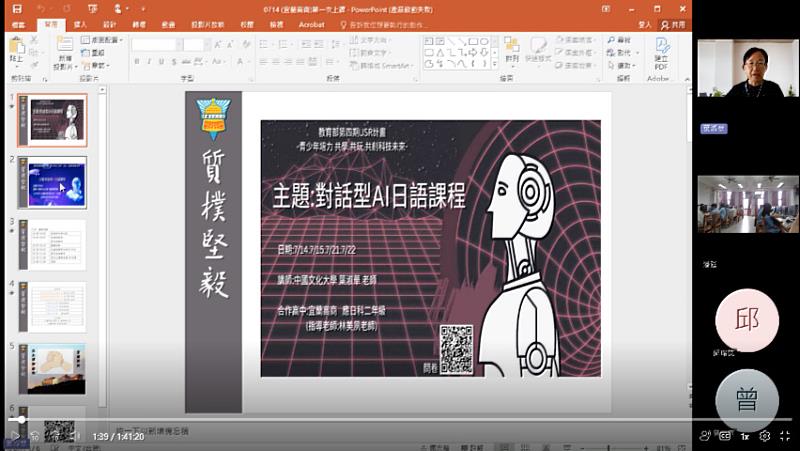This screenshot has width=800, height=451.
Task: Click the Find magnifier icon
Action: (x=611, y=40)
